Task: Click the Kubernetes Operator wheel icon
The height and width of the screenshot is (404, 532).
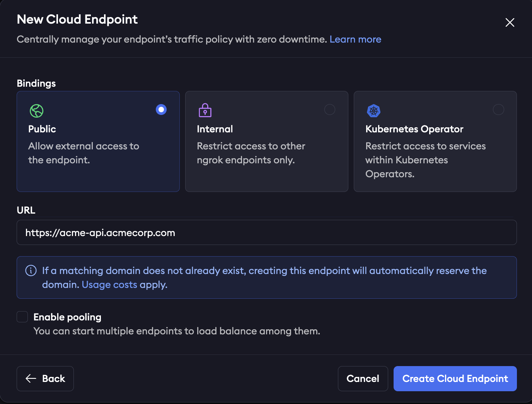Action: [373, 111]
